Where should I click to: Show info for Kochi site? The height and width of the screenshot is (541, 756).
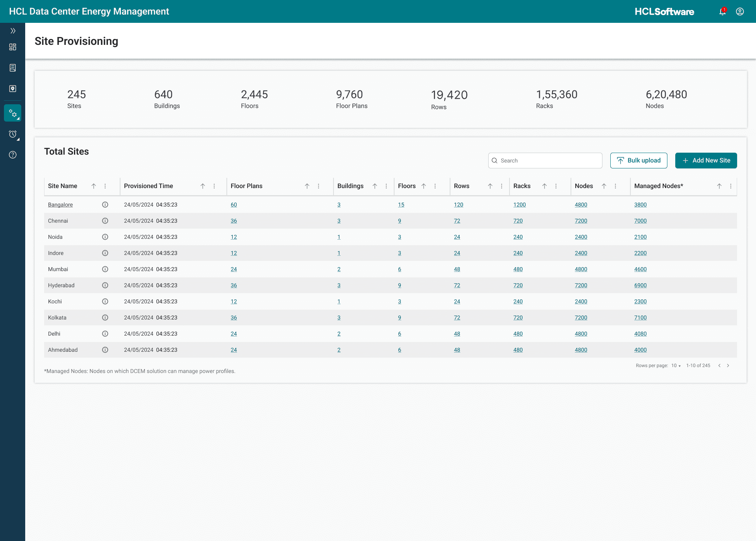pyautogui.click(x=105, y=301)
